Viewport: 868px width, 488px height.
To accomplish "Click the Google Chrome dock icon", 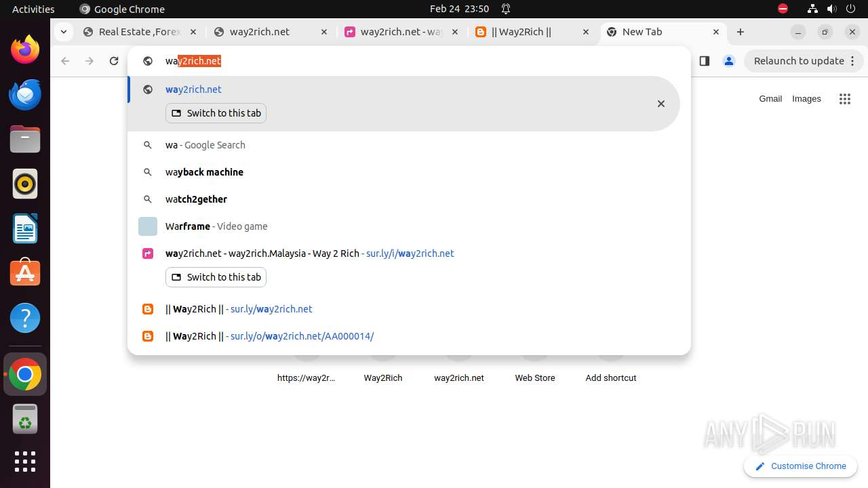I will 25,374.
